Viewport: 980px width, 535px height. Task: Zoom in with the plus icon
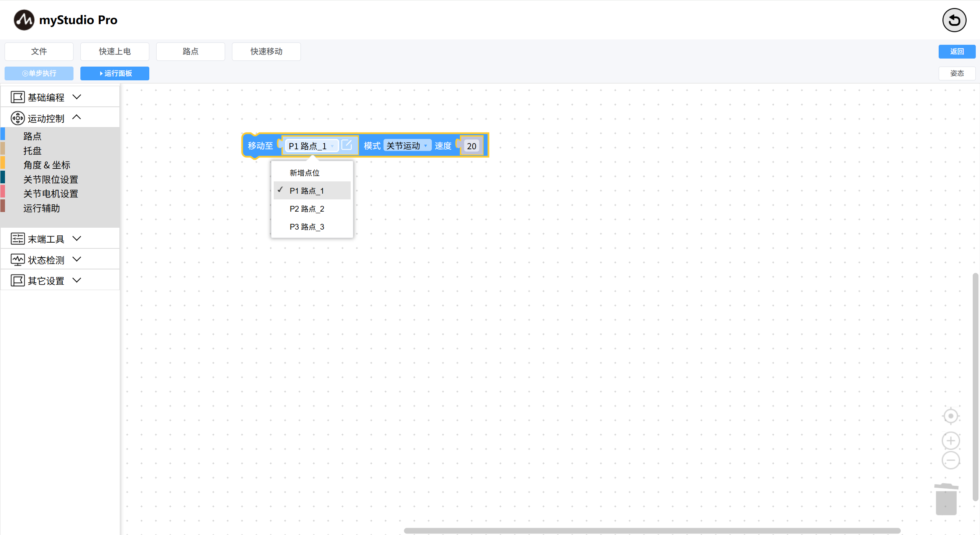click(951, 441)
